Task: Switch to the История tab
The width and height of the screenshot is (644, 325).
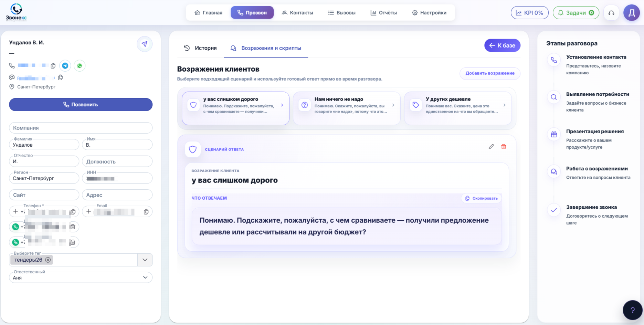Action: pos(200,48)
